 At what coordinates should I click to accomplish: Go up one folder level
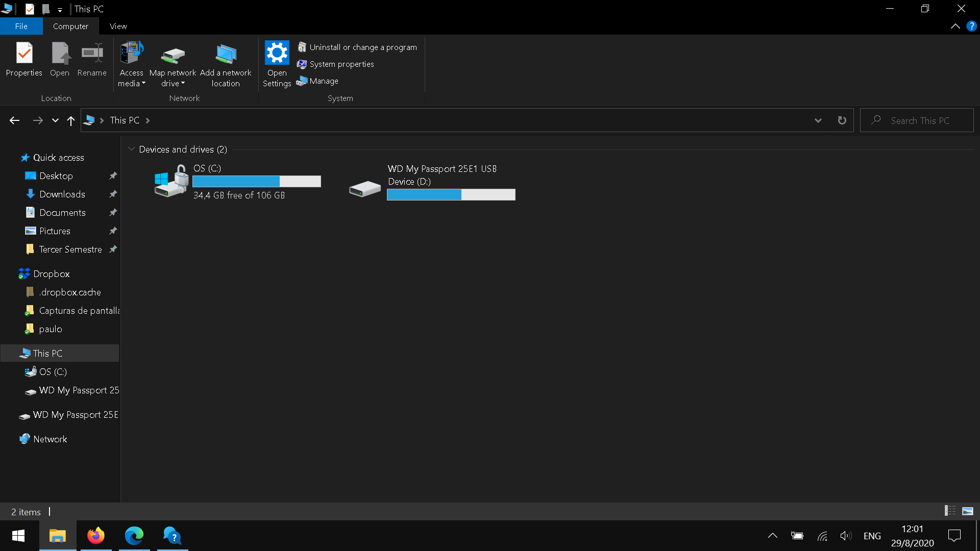(x=71, y=120)
